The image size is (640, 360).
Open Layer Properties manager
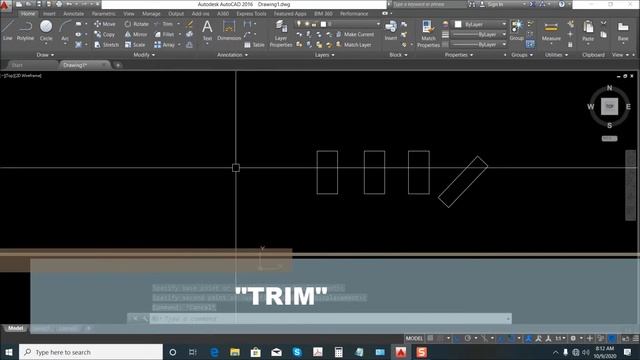(281, 33)
